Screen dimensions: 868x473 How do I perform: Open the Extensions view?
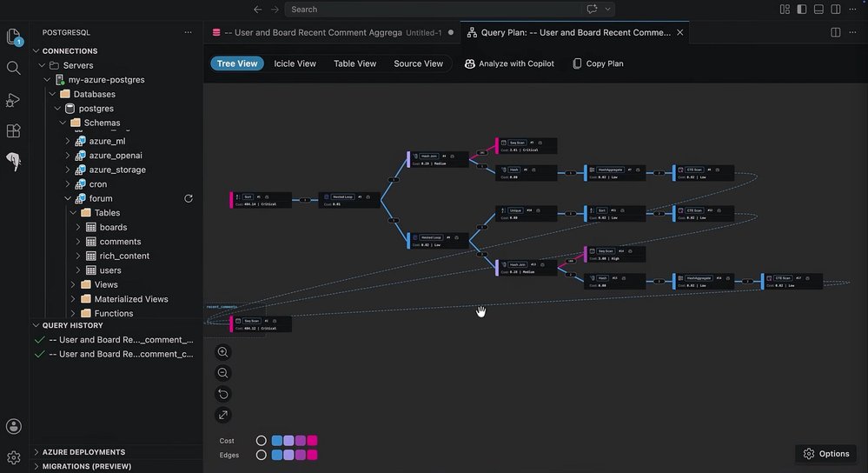click(x=13, y=130)
